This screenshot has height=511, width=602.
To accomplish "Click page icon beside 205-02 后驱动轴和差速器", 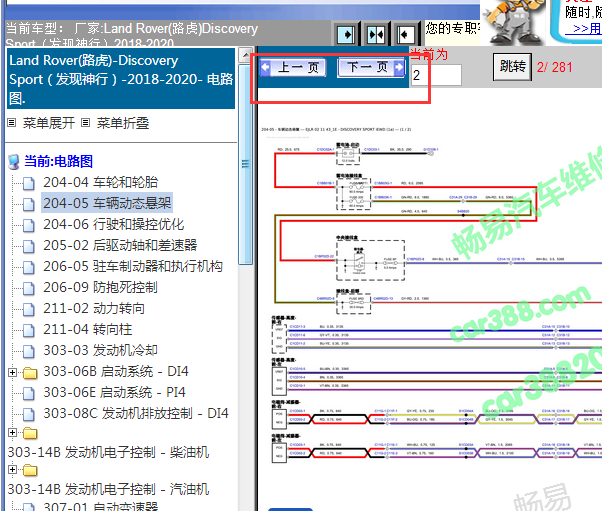I will 28,246.
